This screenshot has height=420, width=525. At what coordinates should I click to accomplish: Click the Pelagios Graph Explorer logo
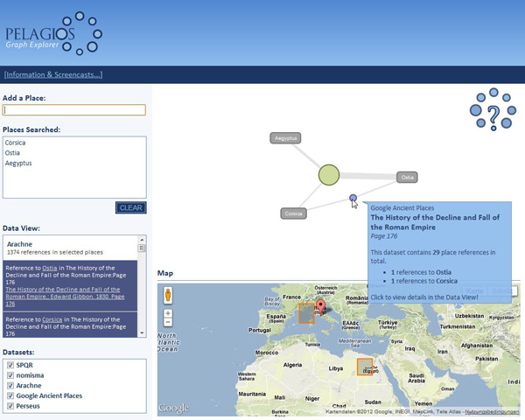pyautogui.click(x=52, y=35)
